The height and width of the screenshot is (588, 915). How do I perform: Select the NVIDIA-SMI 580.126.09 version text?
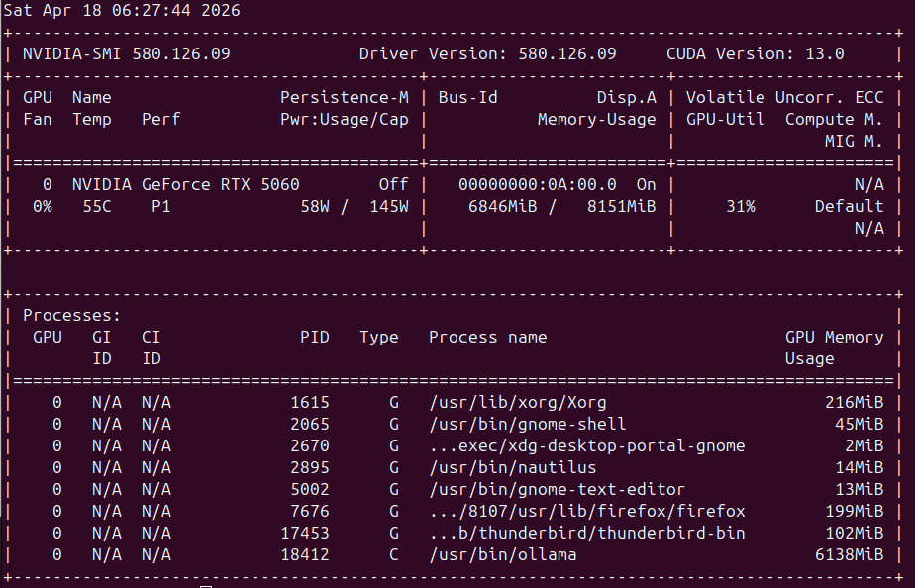click(126, 53)
